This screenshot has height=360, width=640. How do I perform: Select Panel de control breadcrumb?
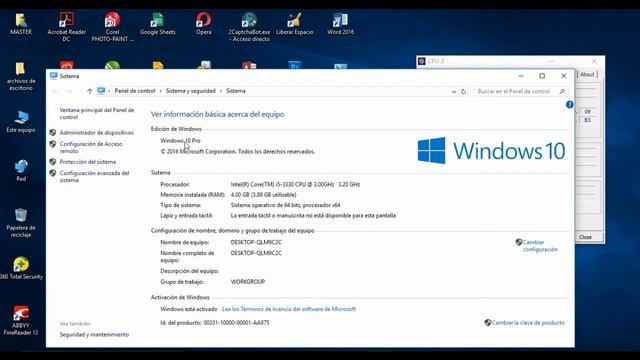click(x=135, y=91)
